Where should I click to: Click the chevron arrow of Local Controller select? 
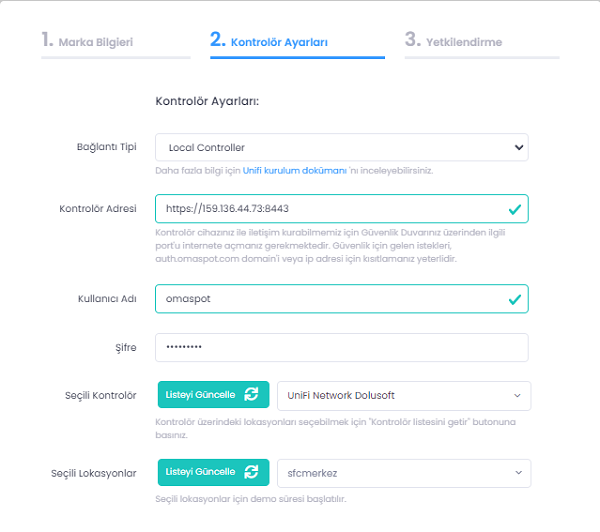pyautogui.click(x=518, y=148)
